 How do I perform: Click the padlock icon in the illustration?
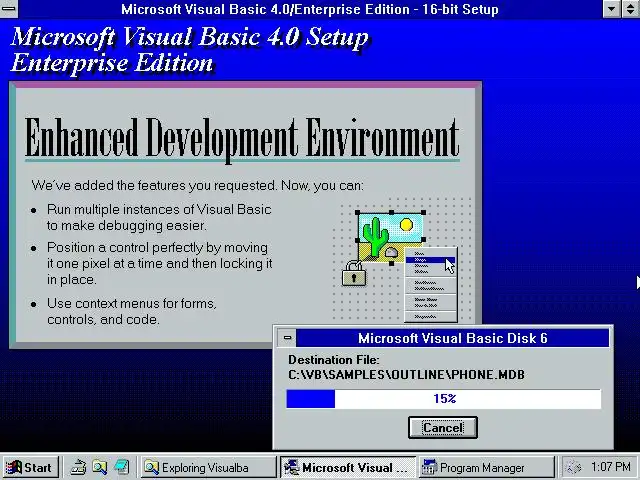click(x=354, y=273)
